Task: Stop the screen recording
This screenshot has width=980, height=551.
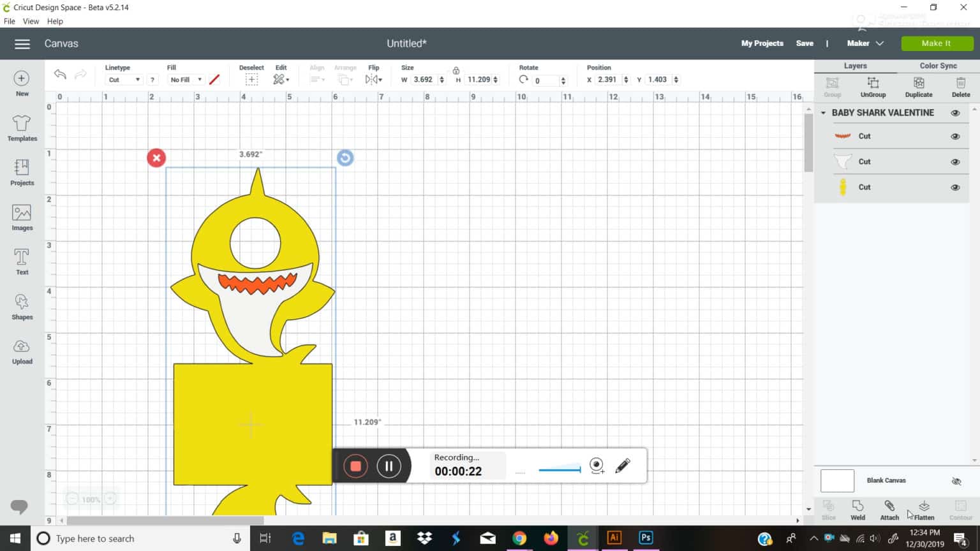Action: (355, 466)
